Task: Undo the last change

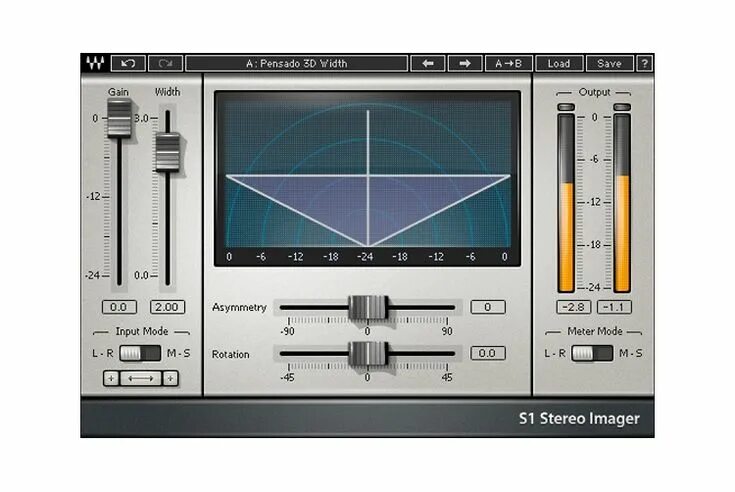Action: [x=128, y=63]
